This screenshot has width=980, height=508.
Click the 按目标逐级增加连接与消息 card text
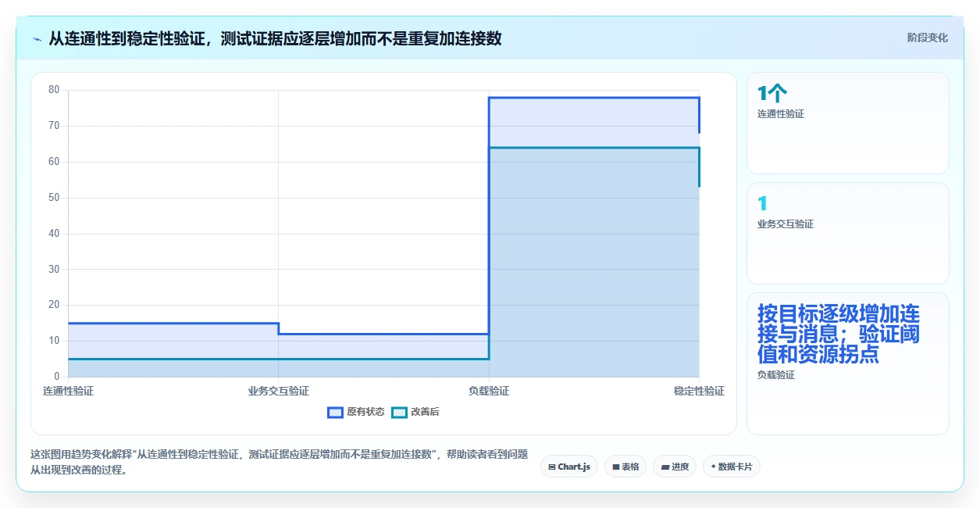click(x=839, y=334)
